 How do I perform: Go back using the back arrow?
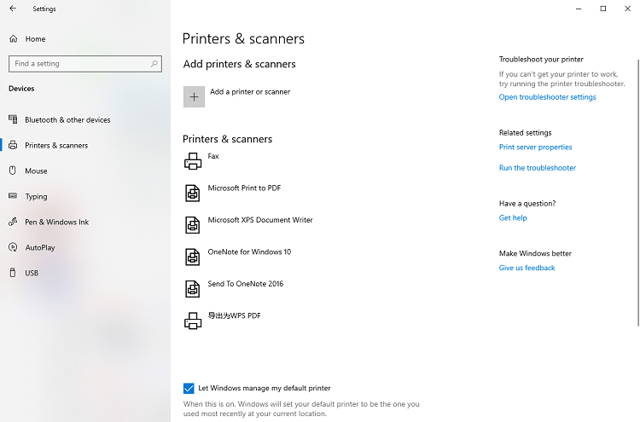(13, 9)
